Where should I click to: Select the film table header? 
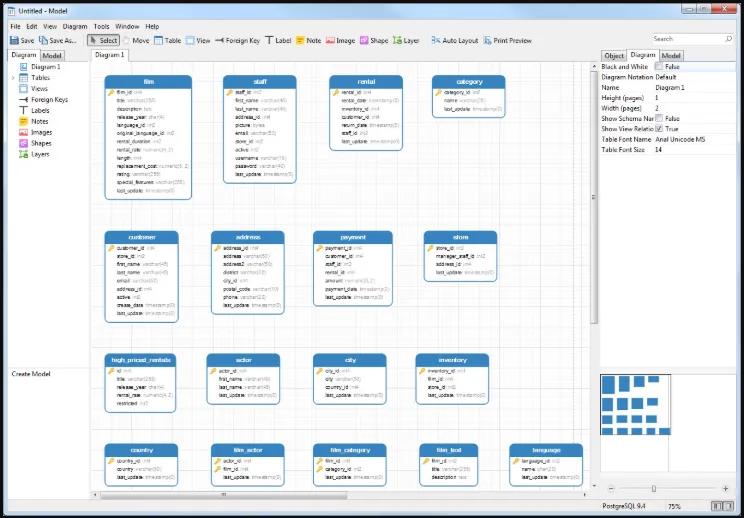(x=149, y=82)
